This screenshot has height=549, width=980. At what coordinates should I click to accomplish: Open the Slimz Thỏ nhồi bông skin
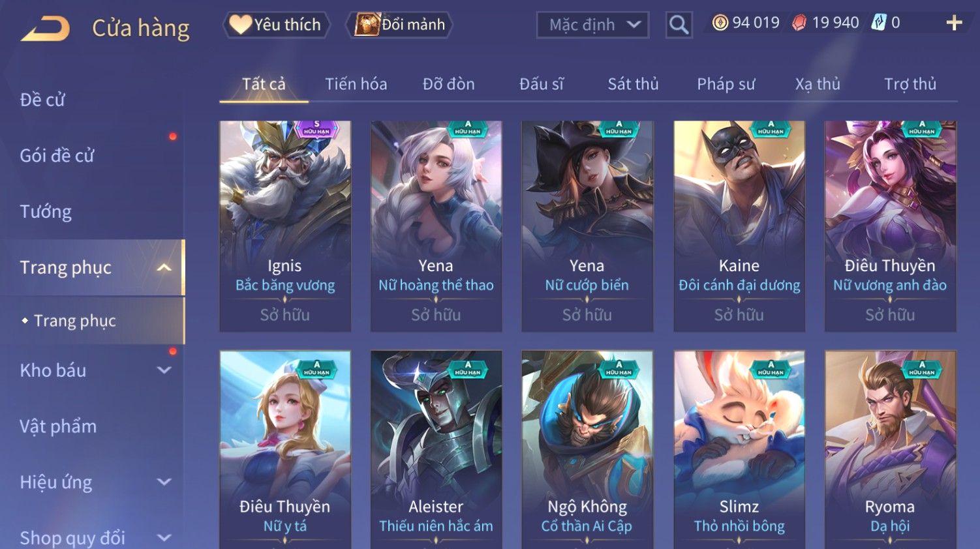739,450
